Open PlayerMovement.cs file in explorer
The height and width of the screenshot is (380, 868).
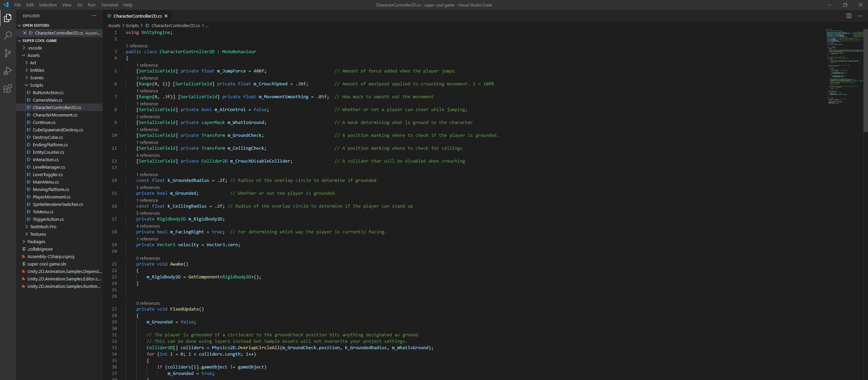pyautogui.click(x=52, y=197)
